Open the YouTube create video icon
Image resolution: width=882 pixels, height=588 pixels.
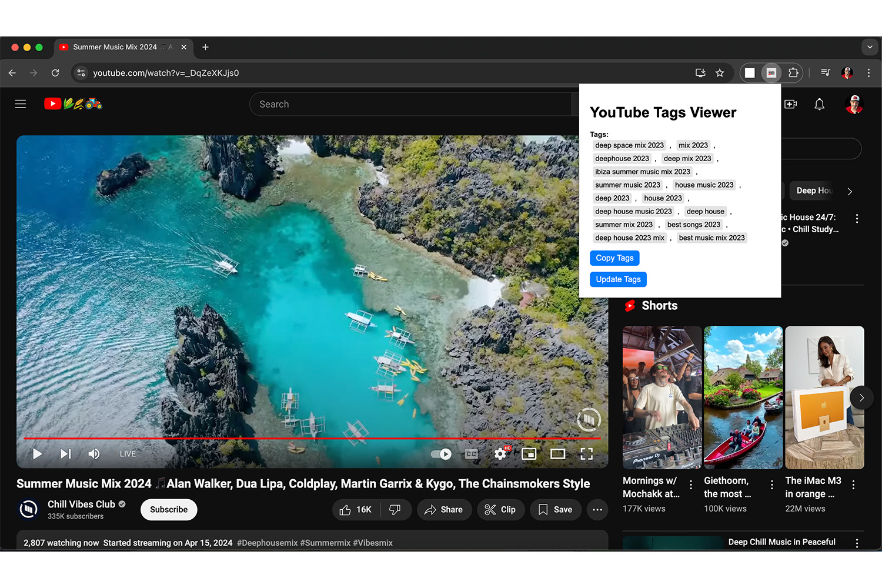[791, 104]
